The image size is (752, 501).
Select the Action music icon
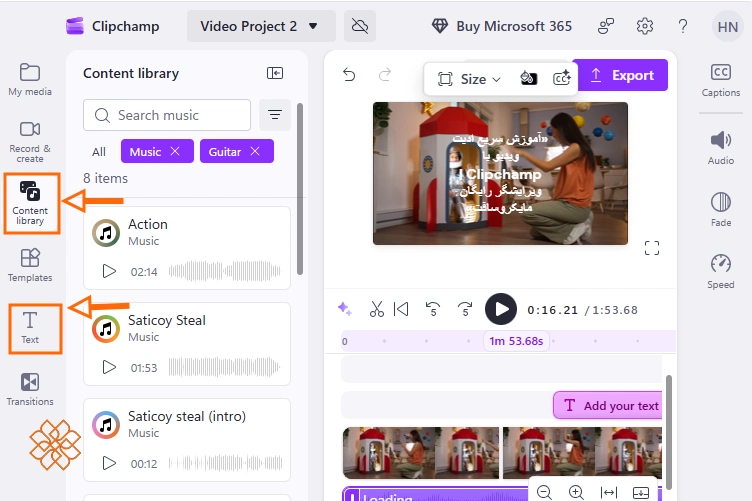pyautogui.click(x=106, y=233)
